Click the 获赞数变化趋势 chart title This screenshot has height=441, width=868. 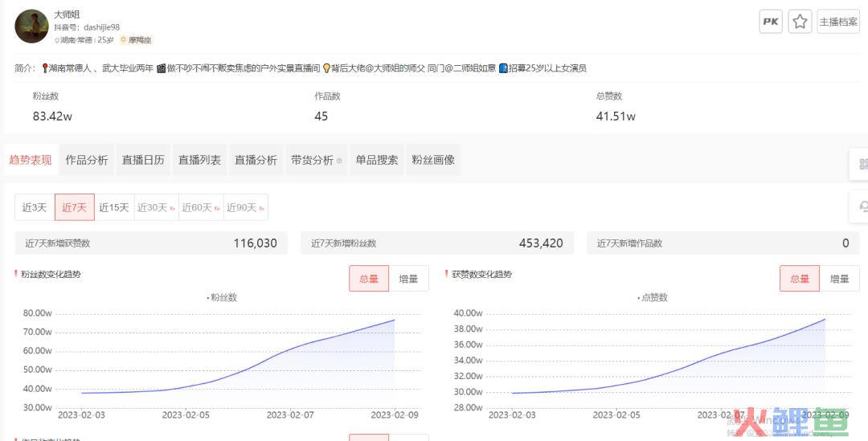481,274
